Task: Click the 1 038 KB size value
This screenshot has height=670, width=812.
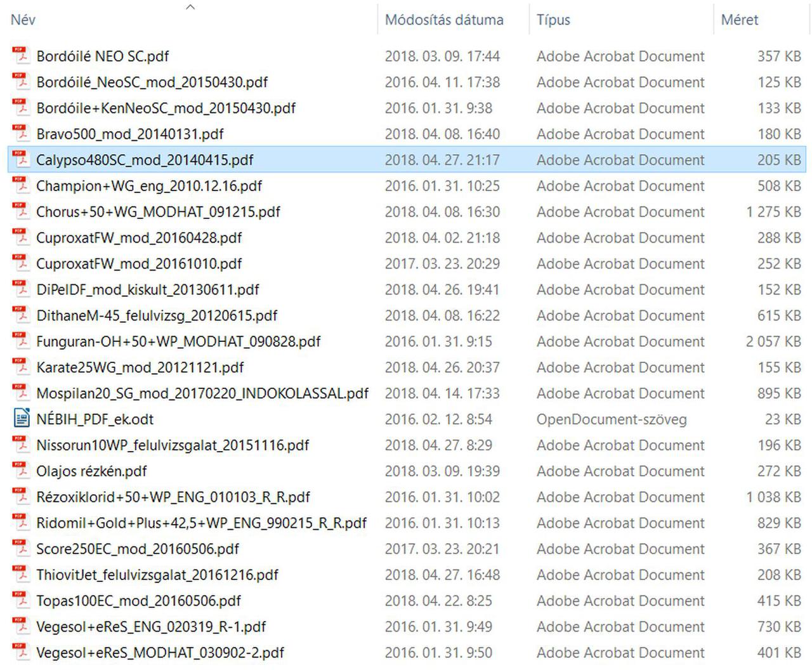Action: pos(773,498)
